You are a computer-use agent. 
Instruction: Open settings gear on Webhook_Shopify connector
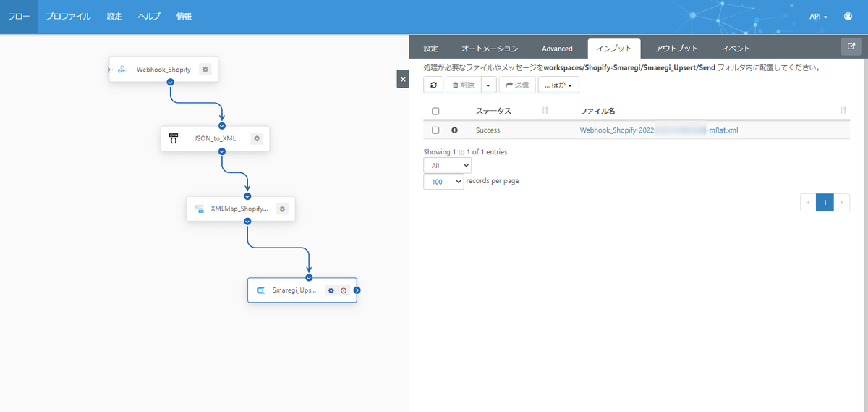pyautogui.click(x=205, y=70)
